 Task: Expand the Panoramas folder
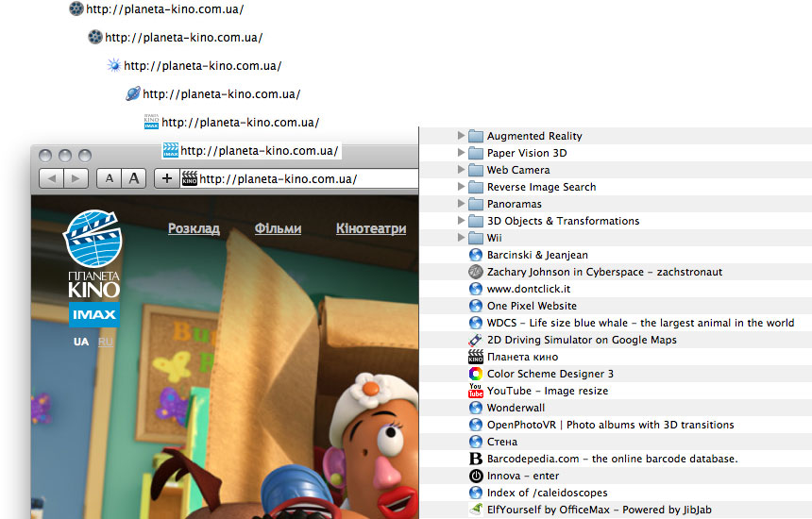(461, 204)
